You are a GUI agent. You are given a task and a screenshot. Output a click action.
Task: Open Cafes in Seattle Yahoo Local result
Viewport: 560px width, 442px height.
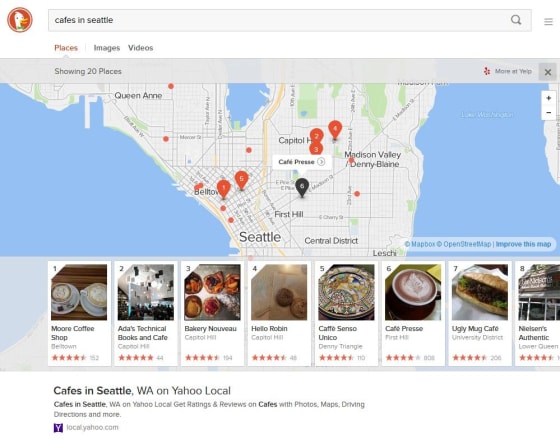tap(142, 391)
